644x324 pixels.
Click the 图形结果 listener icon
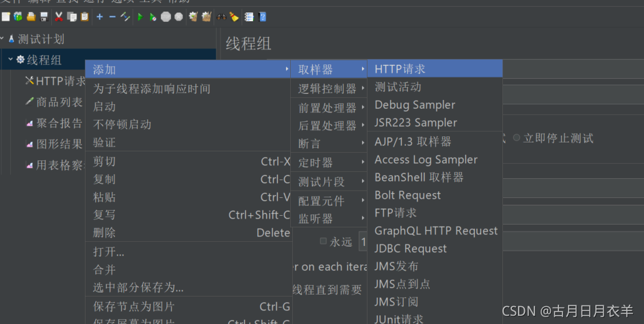tap(29, 144)
